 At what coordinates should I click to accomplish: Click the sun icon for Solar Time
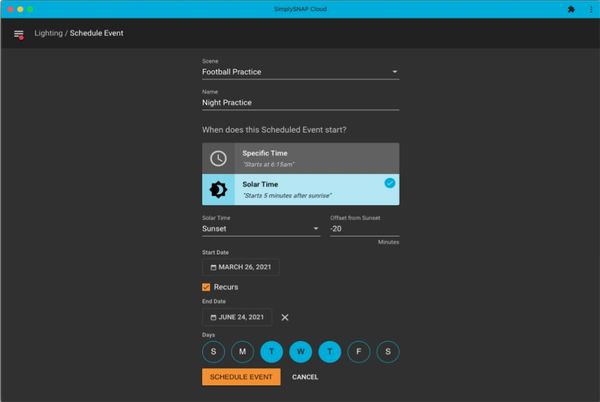[218, 189]
